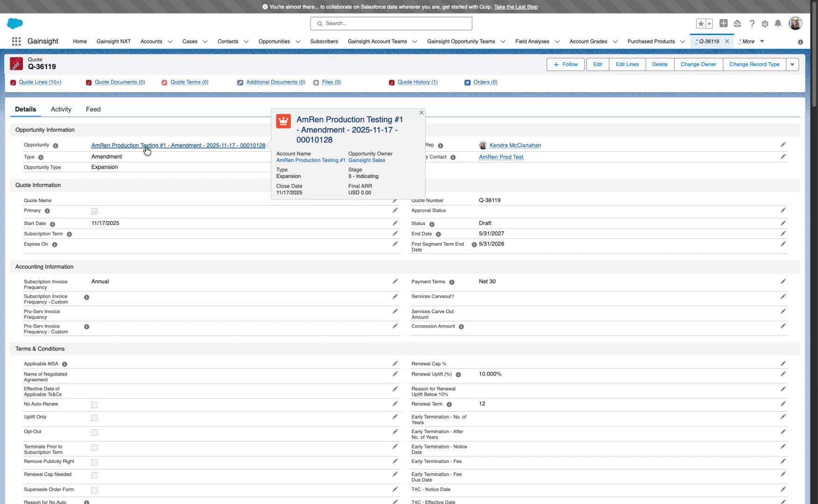Open Setup via the gear icon

pyautogui.click(x=765, y=23)
